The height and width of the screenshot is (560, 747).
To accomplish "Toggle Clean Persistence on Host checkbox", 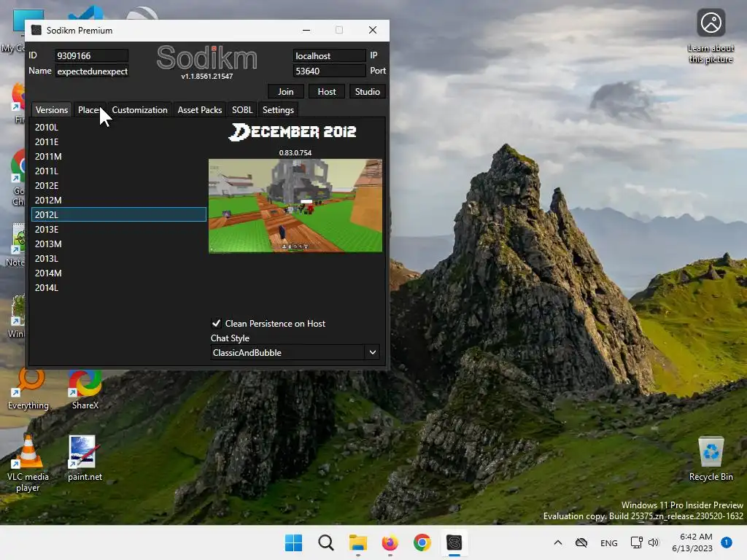I will [216, 323].
